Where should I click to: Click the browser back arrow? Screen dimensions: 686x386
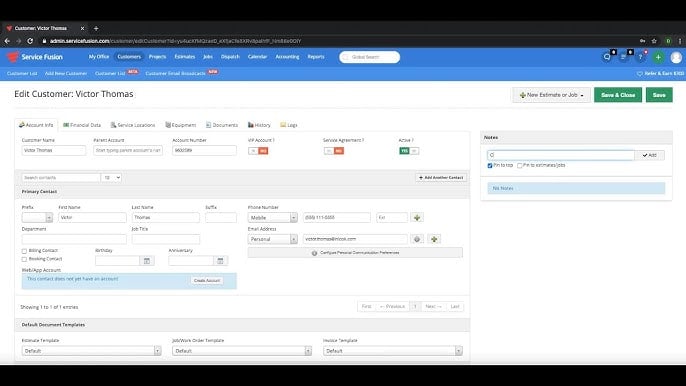[x=7, y=41]
